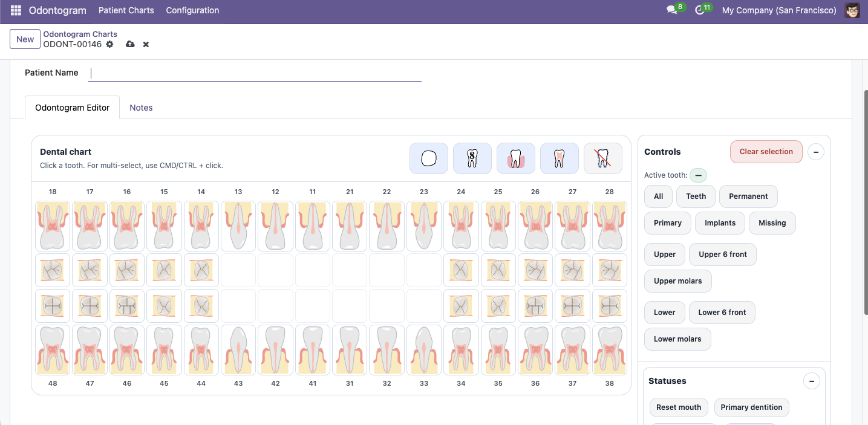Select upper tooth 13 canine side view
The height and width of the screenshot is (425, 868).
[x=238, y=225]
